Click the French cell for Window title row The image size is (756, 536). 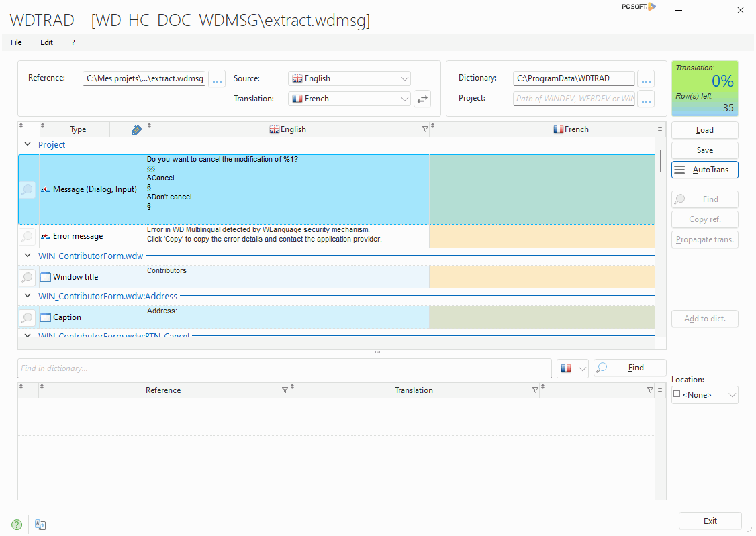click(542, 277)
